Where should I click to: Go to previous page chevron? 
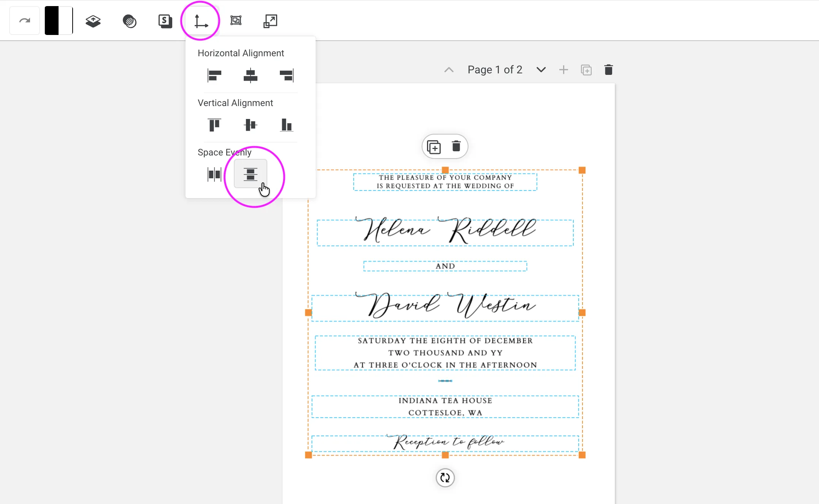pyautogui.click(x=449, y=70)
